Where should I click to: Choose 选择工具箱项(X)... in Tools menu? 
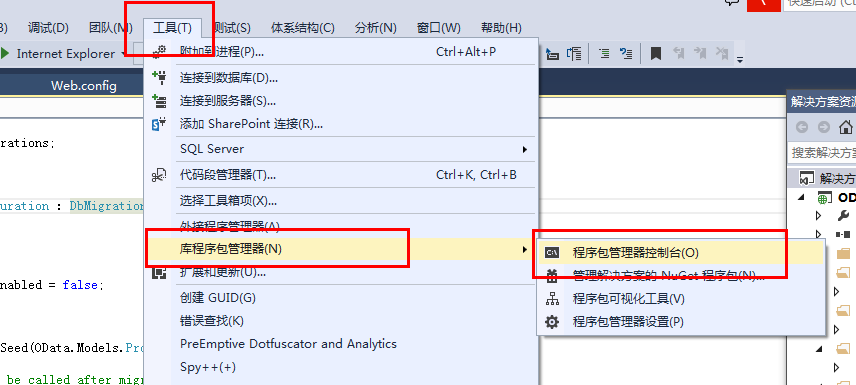click(341, 200)
